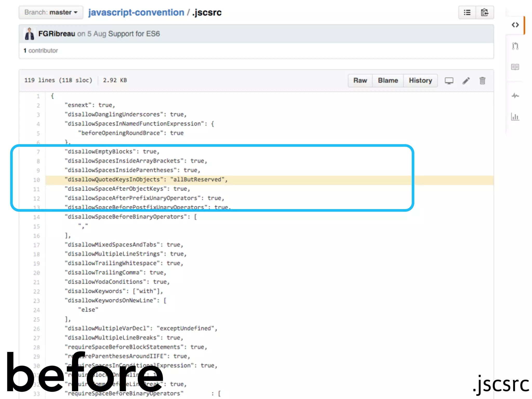The height and width of the screenshot is (399, 532).
Task: Open the Wiki book sidebar icon
Action: click(515, 67)
